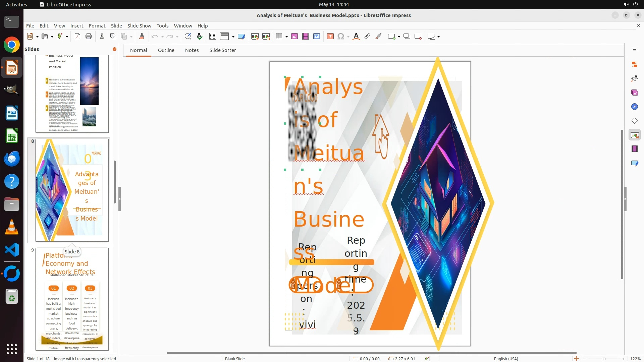This screenshot has height=362, width=644.
Task: Open the sidebar Gallery deck
Action: (x=634, y=93)
